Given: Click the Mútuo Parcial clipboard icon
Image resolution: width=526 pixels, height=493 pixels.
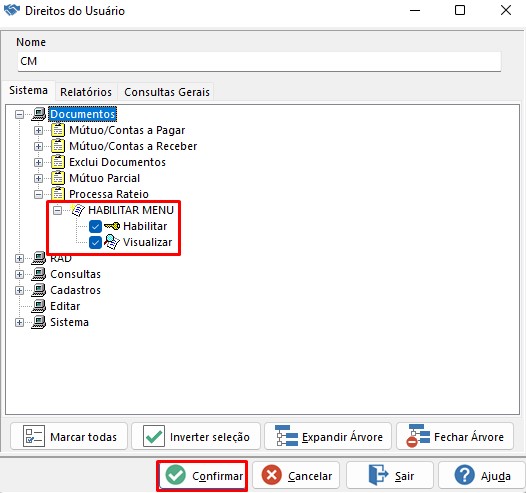Looking at the screenshot, I should pyautogui.click(x=58, y=178).
